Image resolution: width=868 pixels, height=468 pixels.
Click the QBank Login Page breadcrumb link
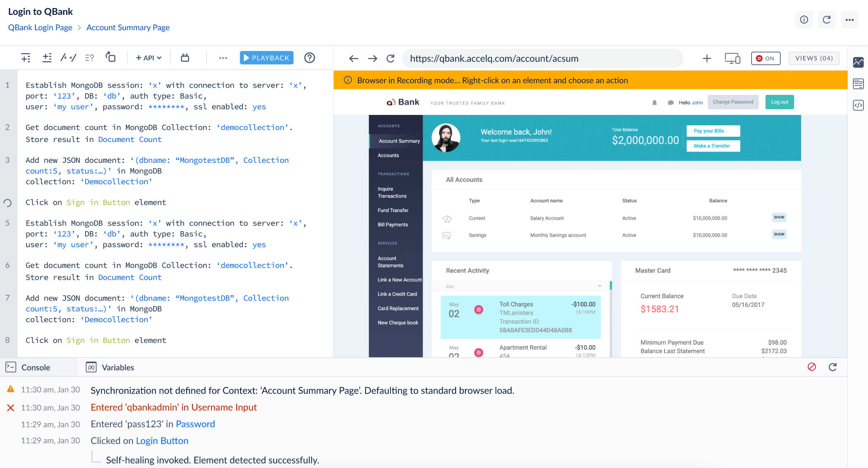40,28
